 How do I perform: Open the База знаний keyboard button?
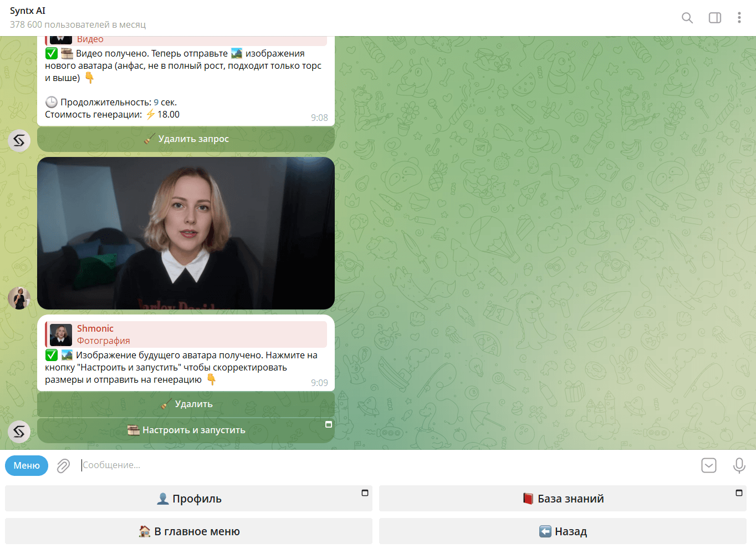pyautogui.click(x=563, y=499)
